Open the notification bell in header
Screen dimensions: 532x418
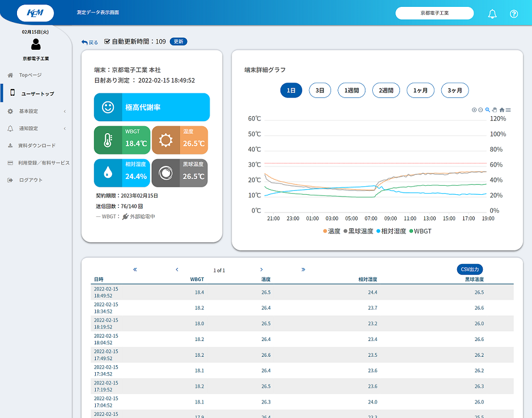click(x=492, y=14)
